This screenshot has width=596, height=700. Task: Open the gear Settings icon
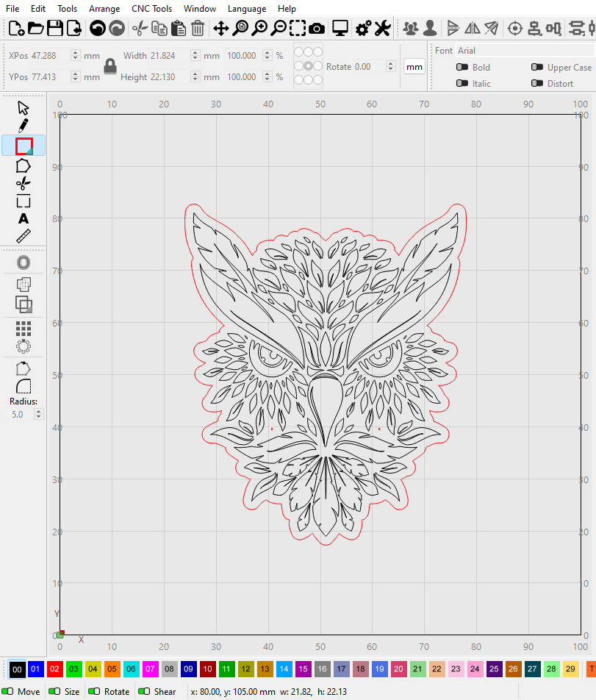(362, 29)
